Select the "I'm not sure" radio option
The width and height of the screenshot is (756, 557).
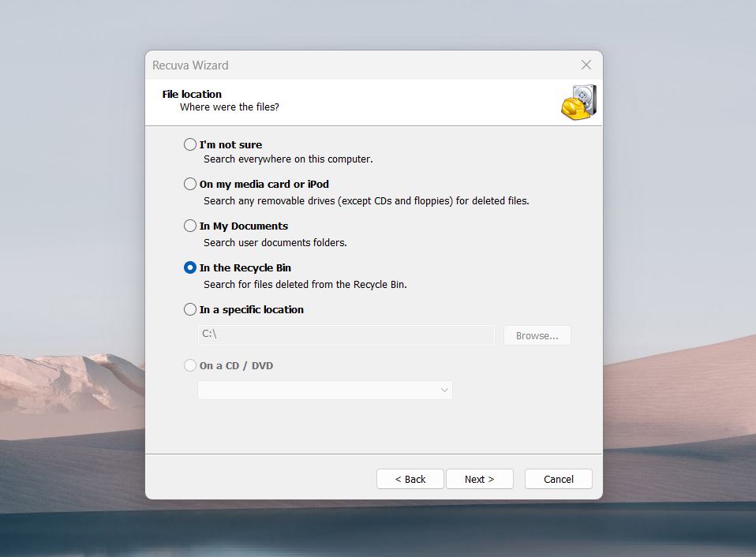[x=190, y=144]
